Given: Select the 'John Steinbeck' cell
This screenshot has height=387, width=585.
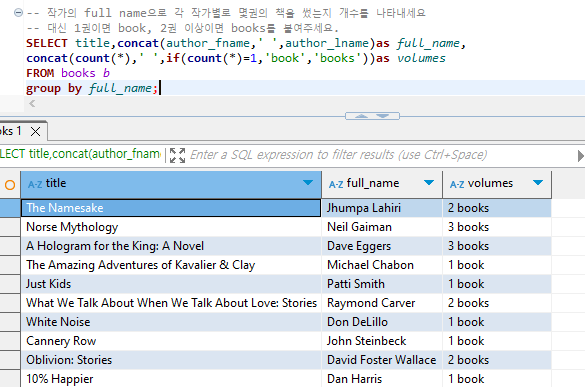Looking at the screenshot, I should click(382, 341).
